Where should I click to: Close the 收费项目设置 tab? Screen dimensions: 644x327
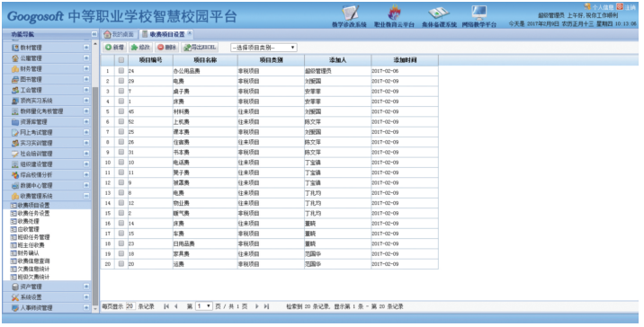190,33
